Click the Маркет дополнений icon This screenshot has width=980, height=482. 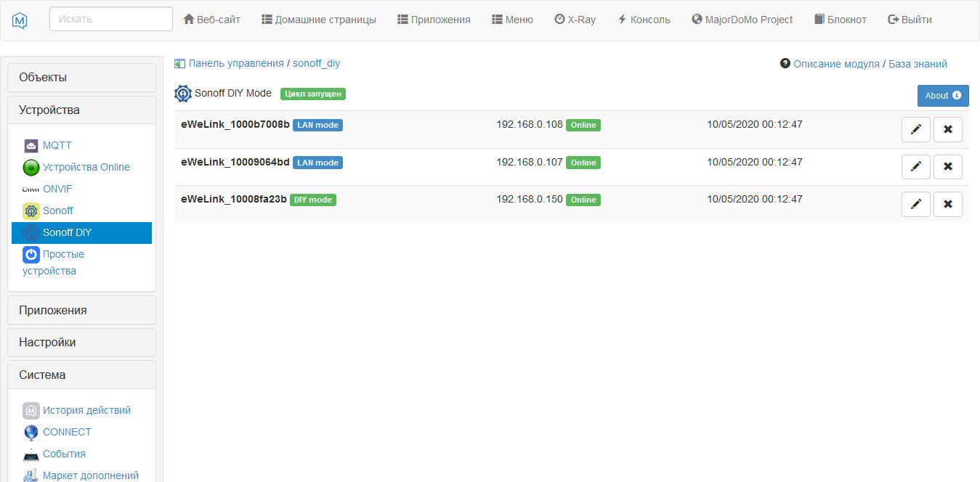point(31,476)
